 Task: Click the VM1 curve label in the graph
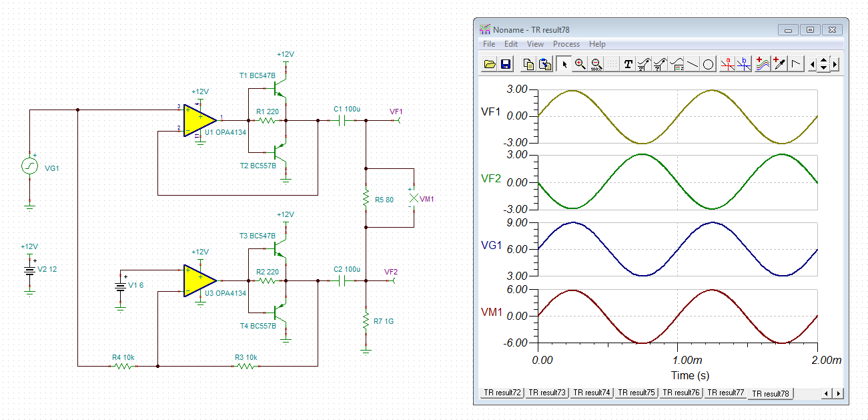tap(491, 312)
